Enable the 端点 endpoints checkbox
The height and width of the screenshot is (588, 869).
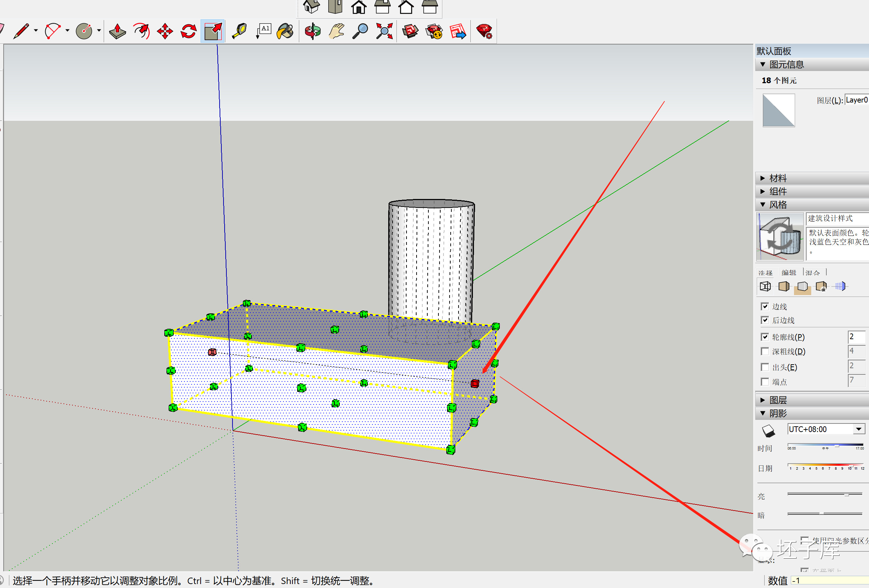(765, 382)
